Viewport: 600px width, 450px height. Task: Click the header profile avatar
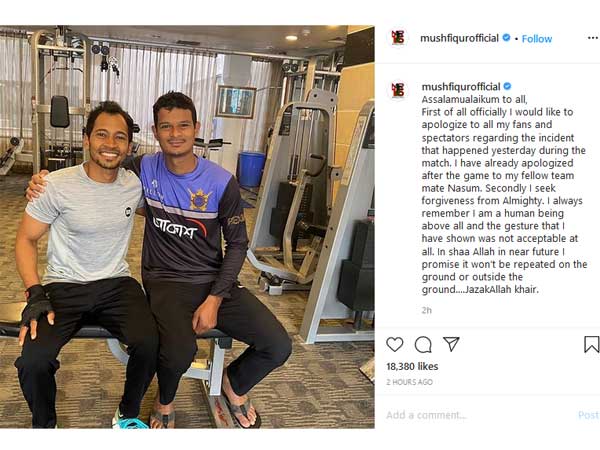[x=398, y=38]
